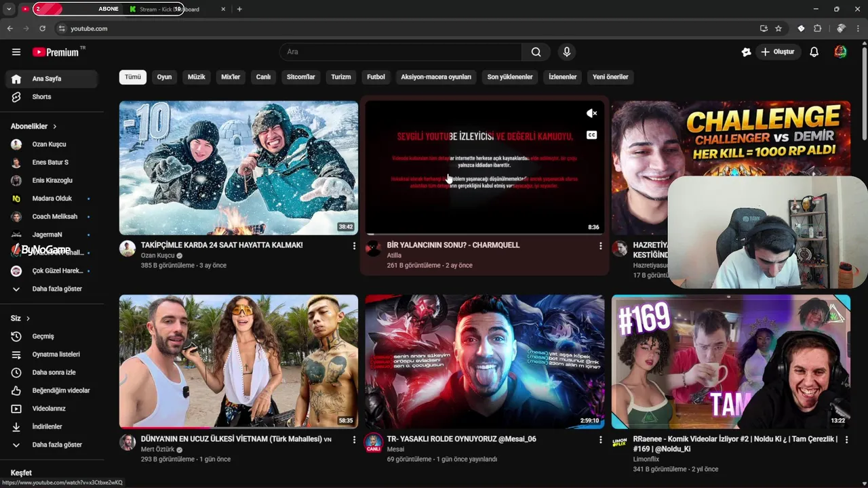Open Shorts from the sidebar
This screenshot has height=488, width=868.
[x=51, y=97]
